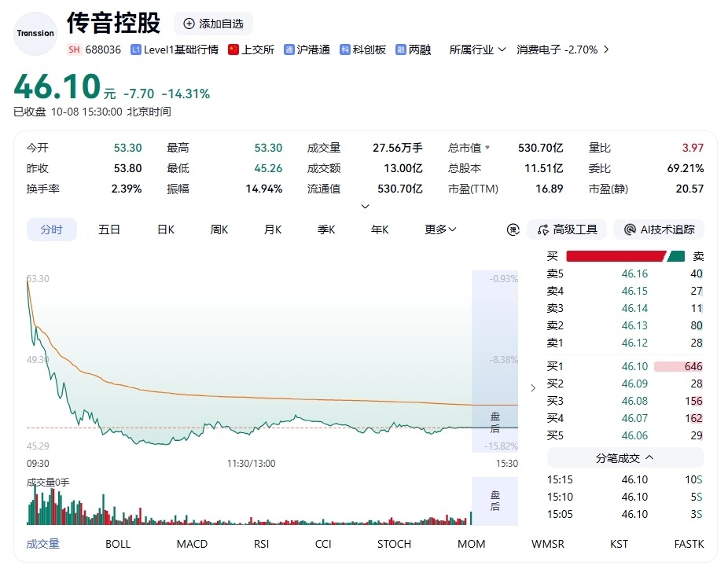Screen dimensions: 728x569
Task: Click the 15:15 trade record
Action: [625, 479]
